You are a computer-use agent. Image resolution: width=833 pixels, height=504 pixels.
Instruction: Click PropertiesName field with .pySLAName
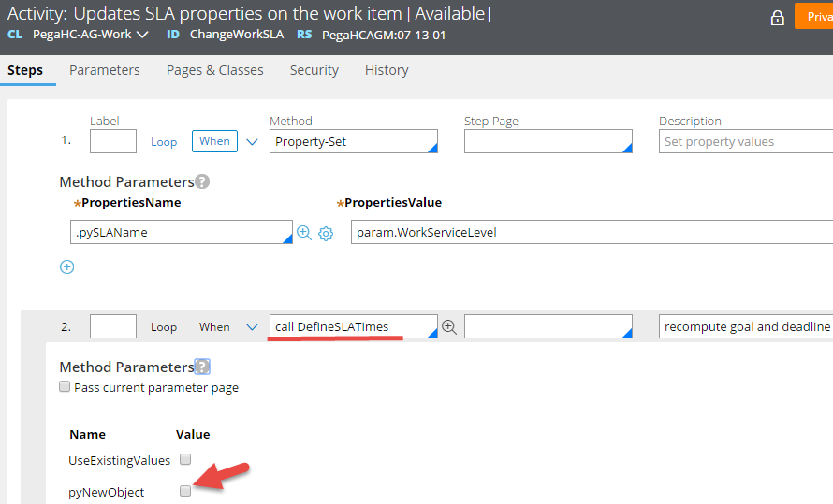[182, 232]
